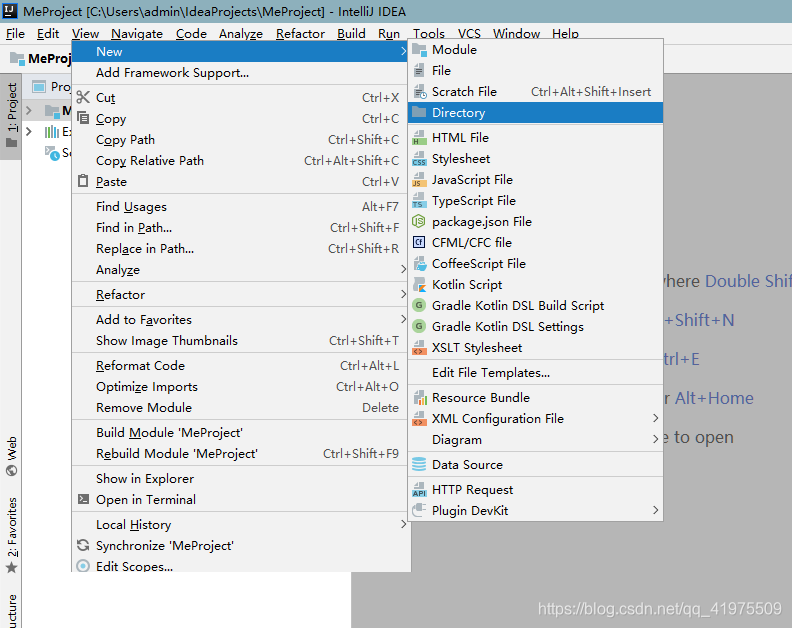Open the Help menu
Viewport: 792px width, 628px height.
565,34
